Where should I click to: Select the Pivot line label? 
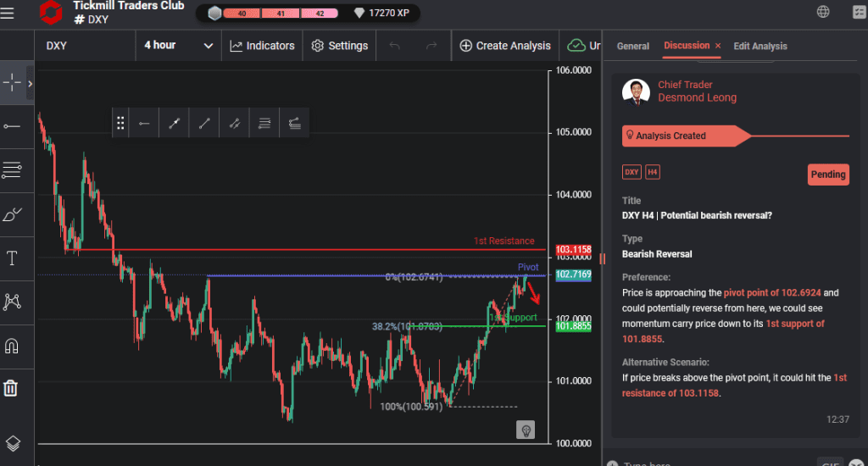[x=528, y=267]
